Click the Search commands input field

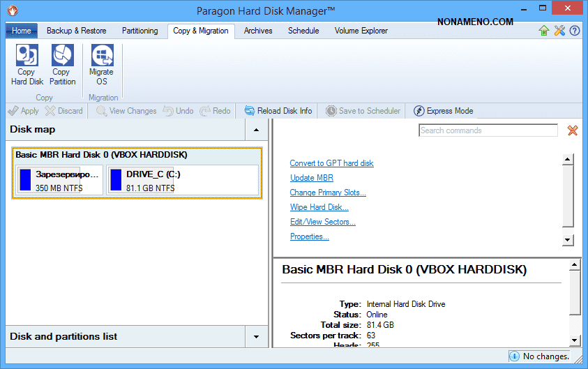pyautogui.click(x=488, y=130)
